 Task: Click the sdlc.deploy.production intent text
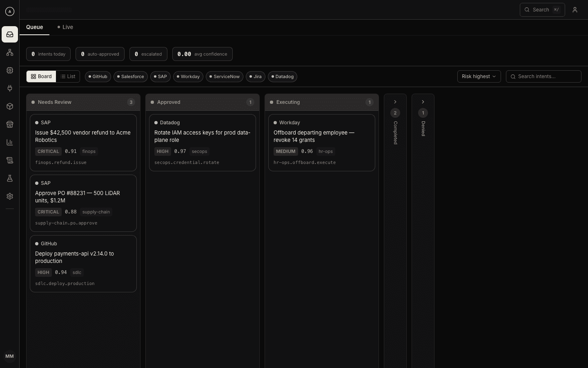tap(65, 283)
